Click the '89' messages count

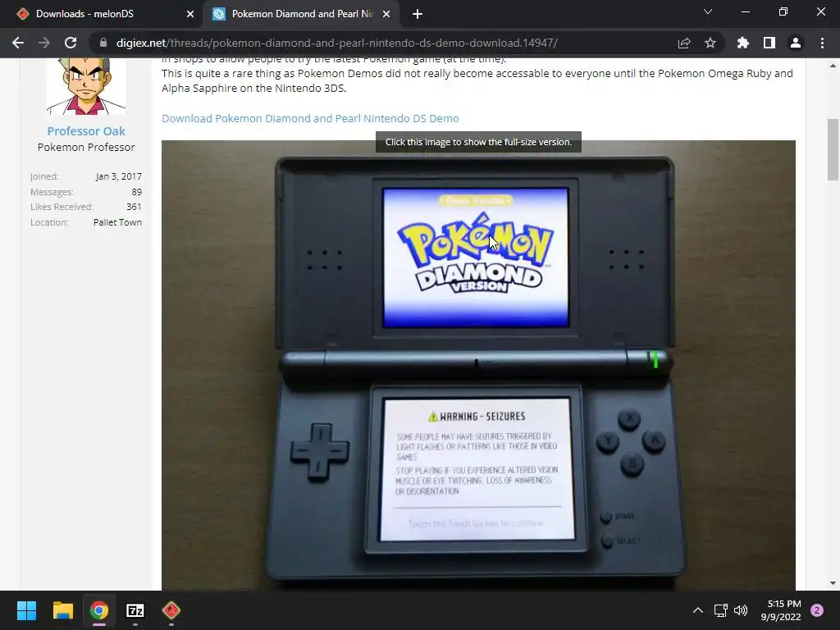click(137, 192)
